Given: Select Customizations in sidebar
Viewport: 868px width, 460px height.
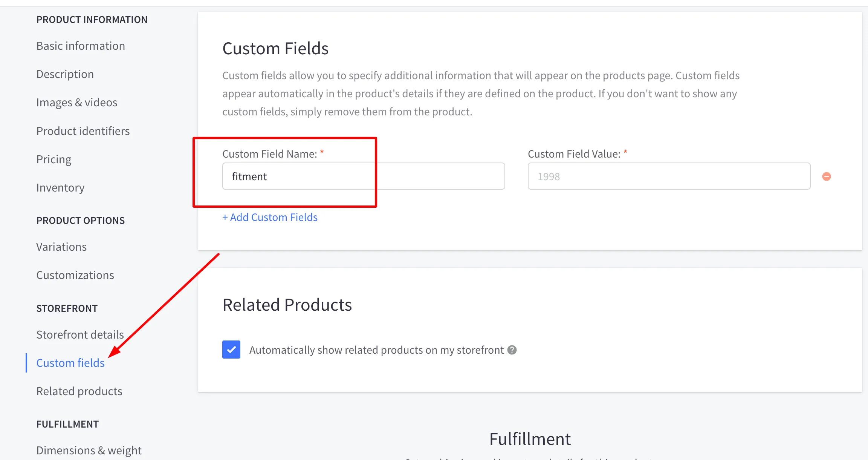Looking at the screenshot, I should coord(75,275).
